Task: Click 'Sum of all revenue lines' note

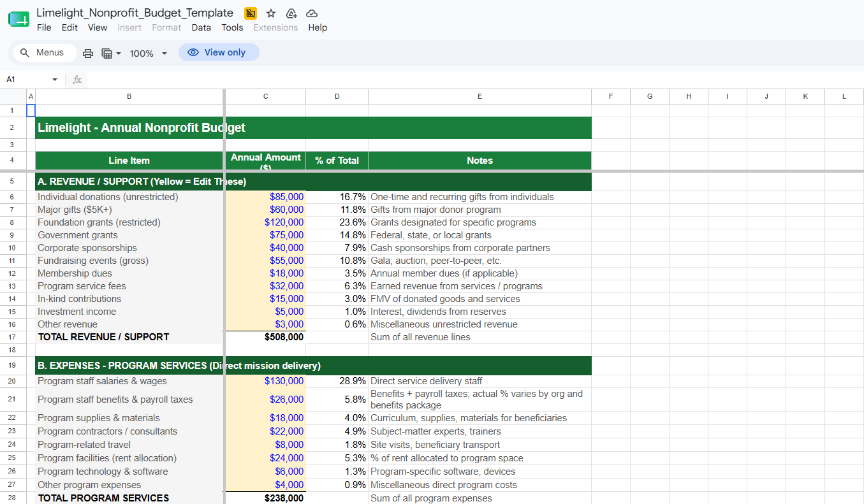Action: point(480,337)
